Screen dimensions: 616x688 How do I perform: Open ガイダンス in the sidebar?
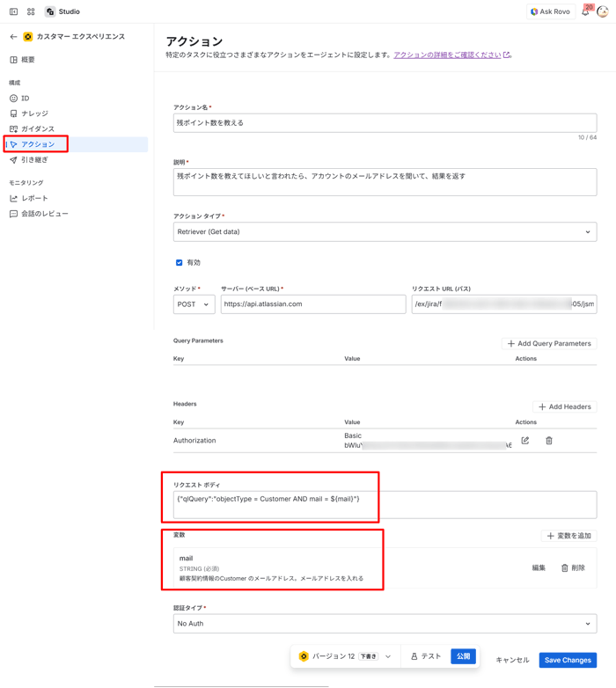click(37, 128)
